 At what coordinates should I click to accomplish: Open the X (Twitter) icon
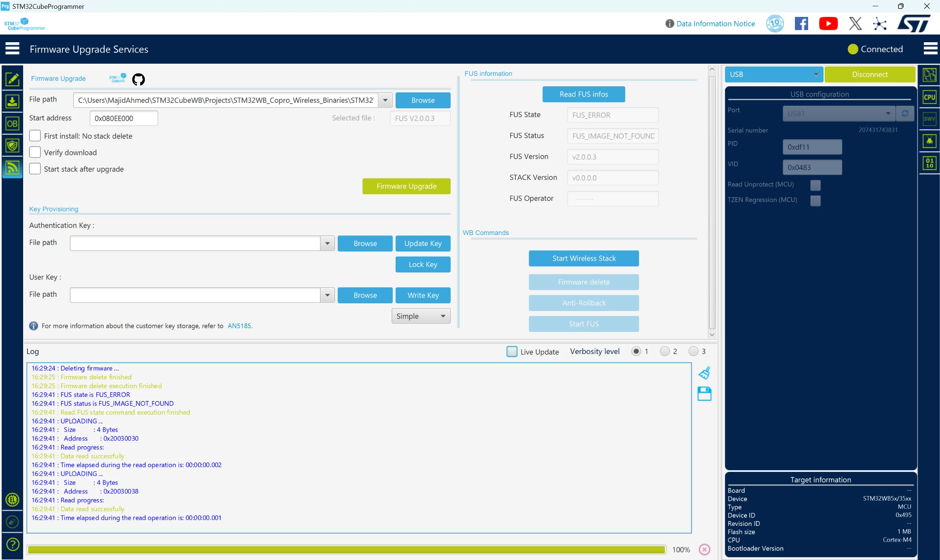856,24
